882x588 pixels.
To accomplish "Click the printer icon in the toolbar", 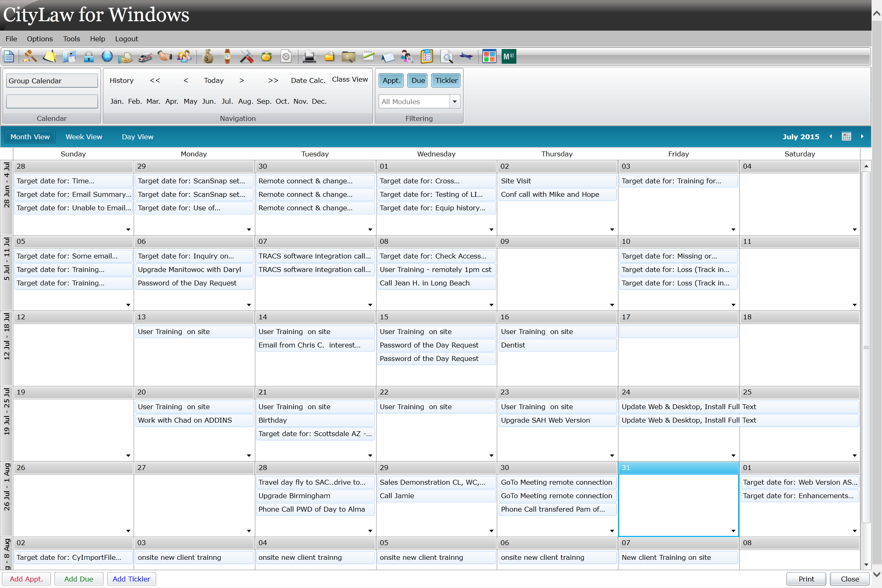I will (309, 56).
